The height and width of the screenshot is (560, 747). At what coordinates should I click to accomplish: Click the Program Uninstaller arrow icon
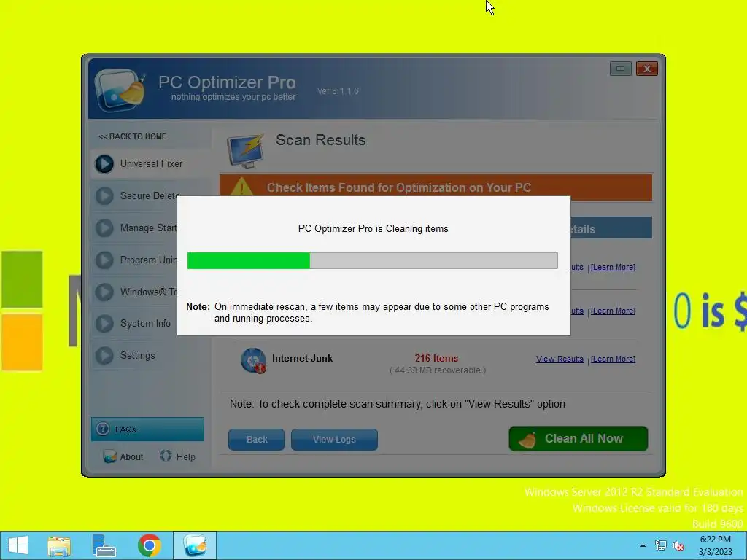(x=104, y=260)
